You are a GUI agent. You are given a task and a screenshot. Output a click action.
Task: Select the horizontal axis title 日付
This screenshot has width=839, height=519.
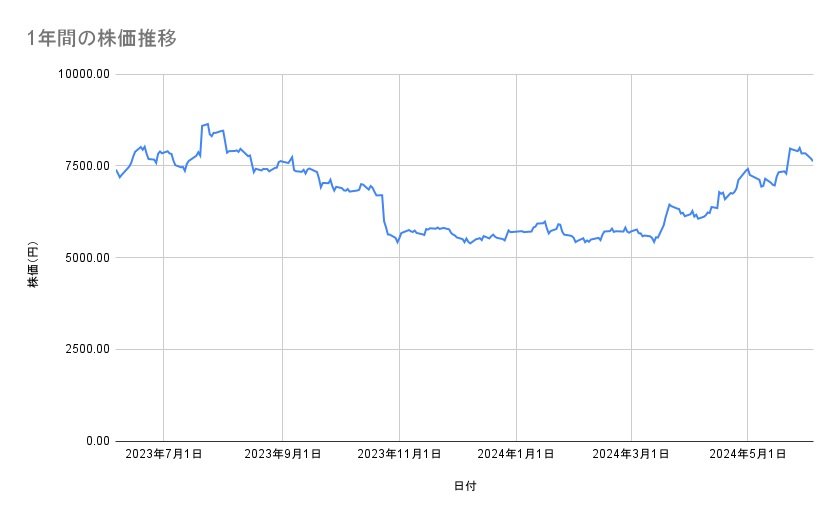[465, 486]
